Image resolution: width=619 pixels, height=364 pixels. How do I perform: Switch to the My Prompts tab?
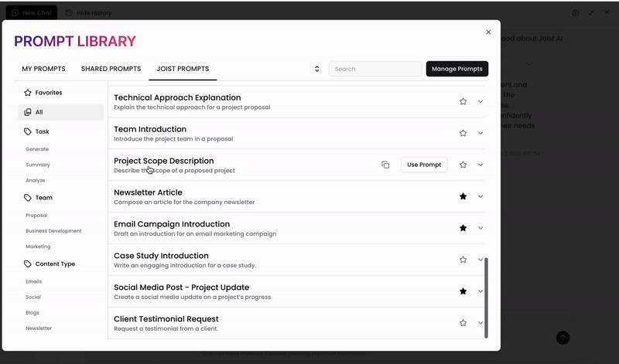44,69
